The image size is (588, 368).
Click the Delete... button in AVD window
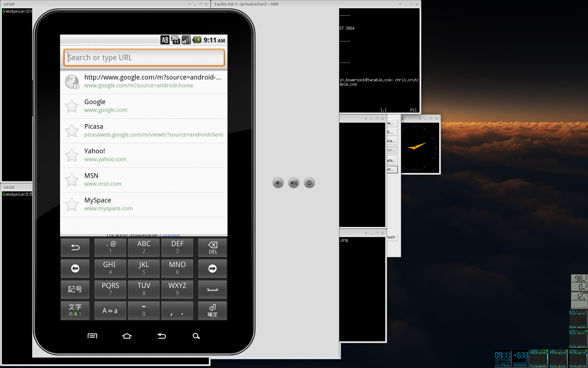coord(392,141)
